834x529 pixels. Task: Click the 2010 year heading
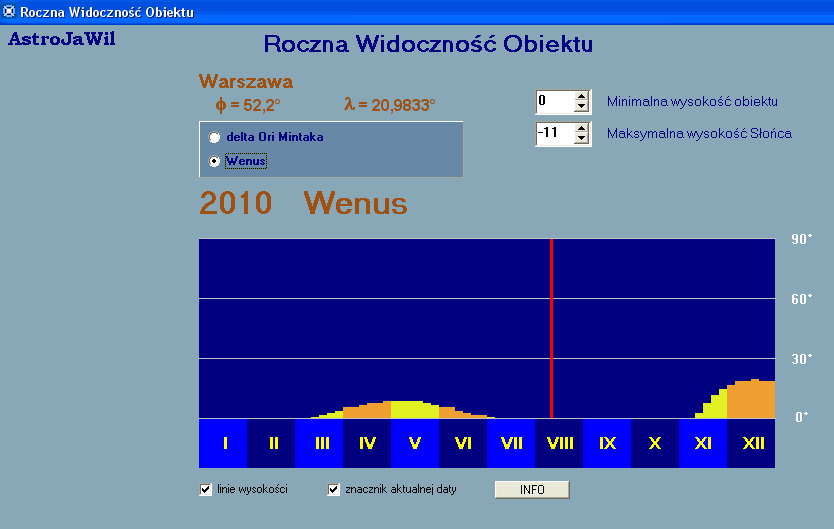(x=236, y=203)
